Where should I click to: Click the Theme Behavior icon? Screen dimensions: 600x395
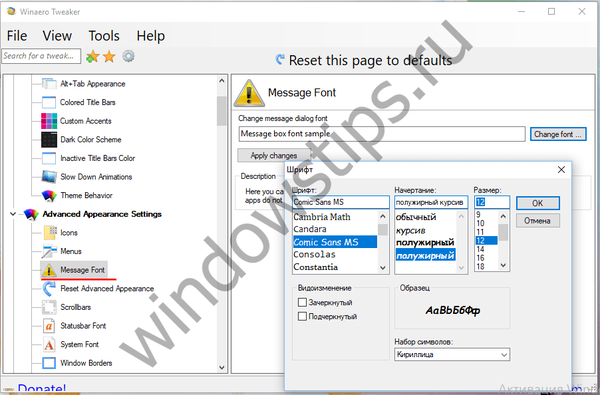[x=49, y=196]
